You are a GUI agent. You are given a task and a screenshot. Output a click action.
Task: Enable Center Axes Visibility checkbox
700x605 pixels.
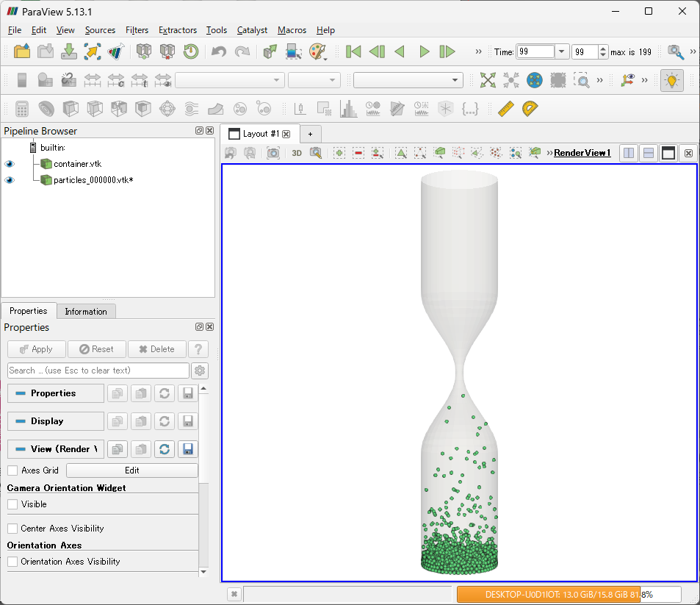[x=12, y=529]
